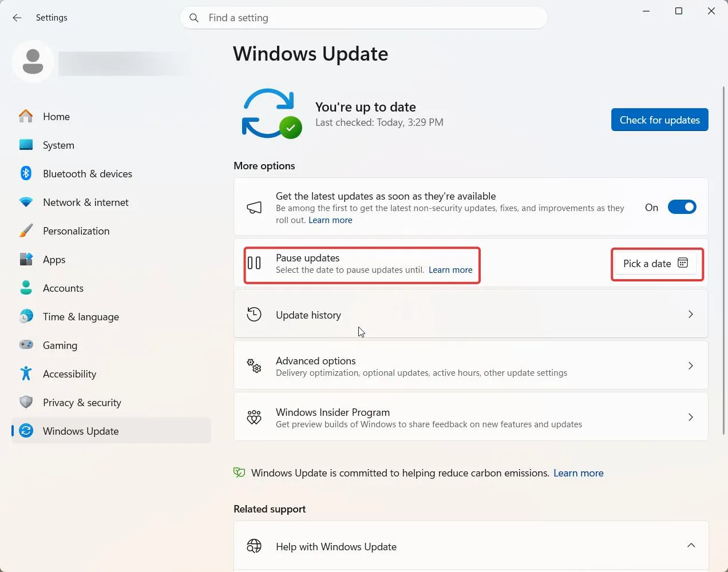728x572 pixels.
Task: Click the megaphone icon for latest updates
Action: click(254, 207)
